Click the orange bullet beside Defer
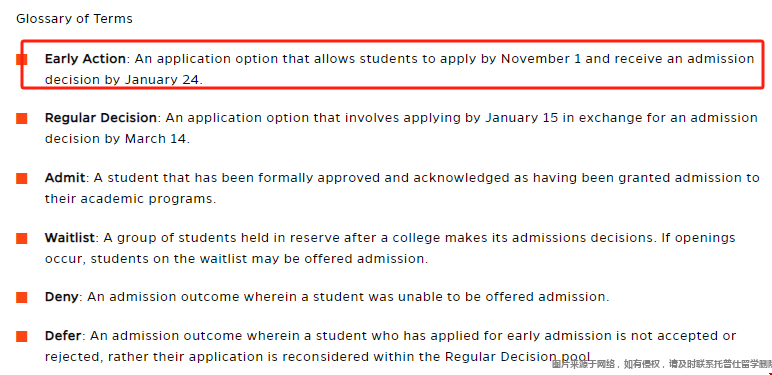Viewport: 772px width, 375px height. click(22, 337)
